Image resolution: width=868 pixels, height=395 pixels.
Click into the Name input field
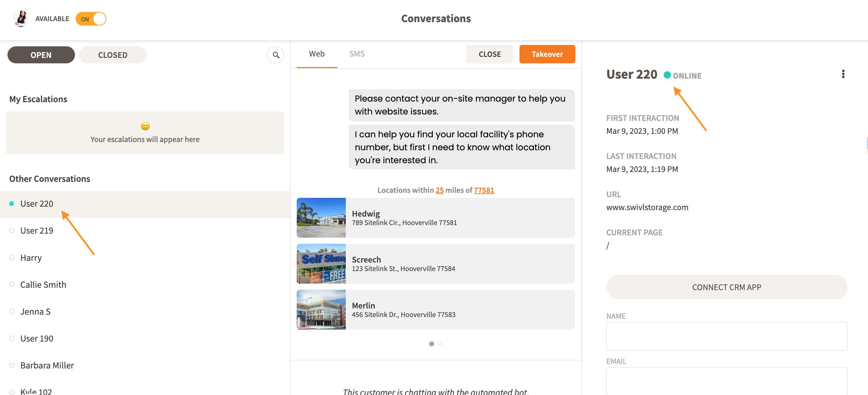[x=726, y=336]
